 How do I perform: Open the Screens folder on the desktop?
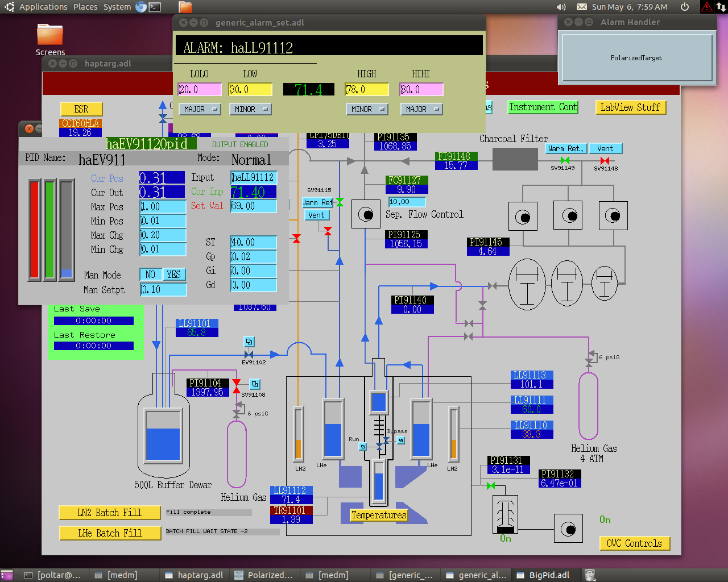click(50, 34)
